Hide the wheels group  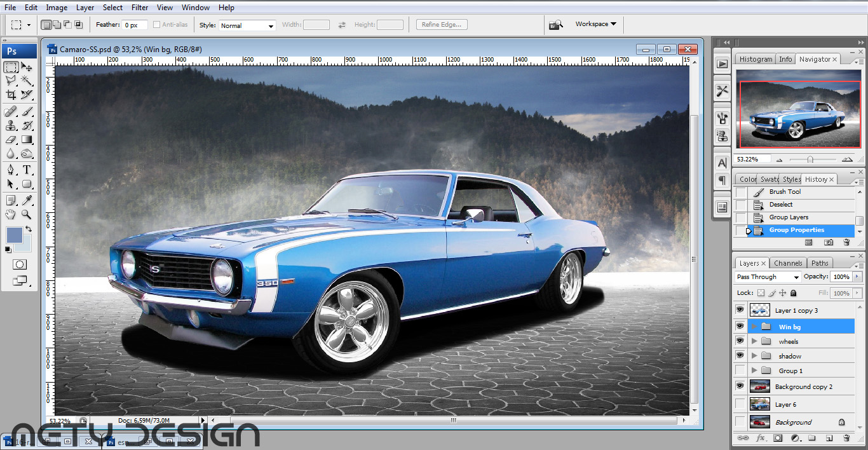point(740,341)
